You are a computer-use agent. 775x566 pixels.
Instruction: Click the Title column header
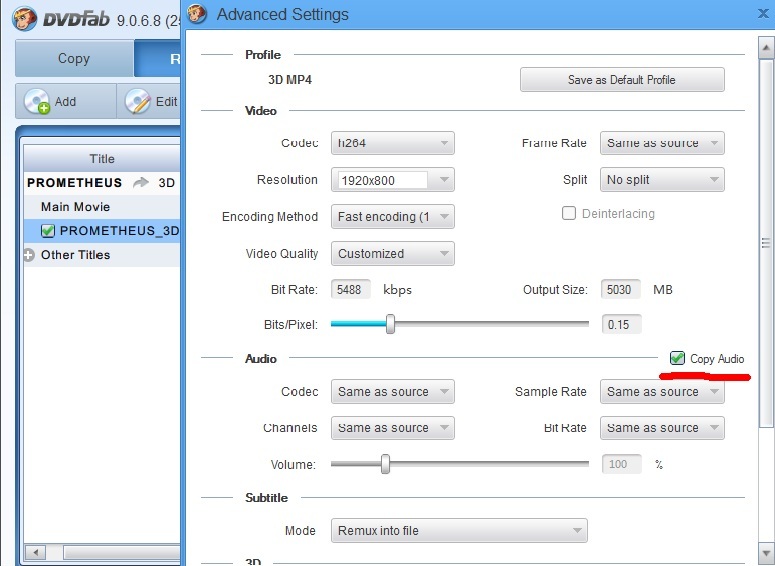tap(101, 159)
